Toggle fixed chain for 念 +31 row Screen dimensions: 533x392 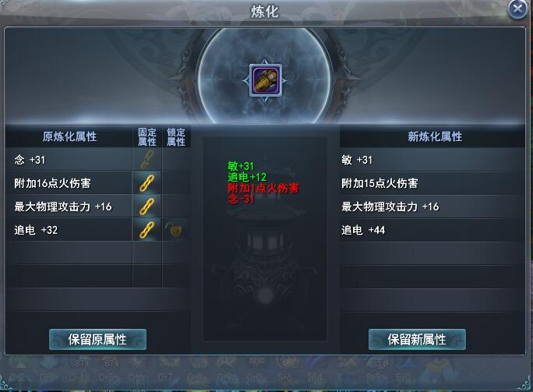click(x=146, y=160)
